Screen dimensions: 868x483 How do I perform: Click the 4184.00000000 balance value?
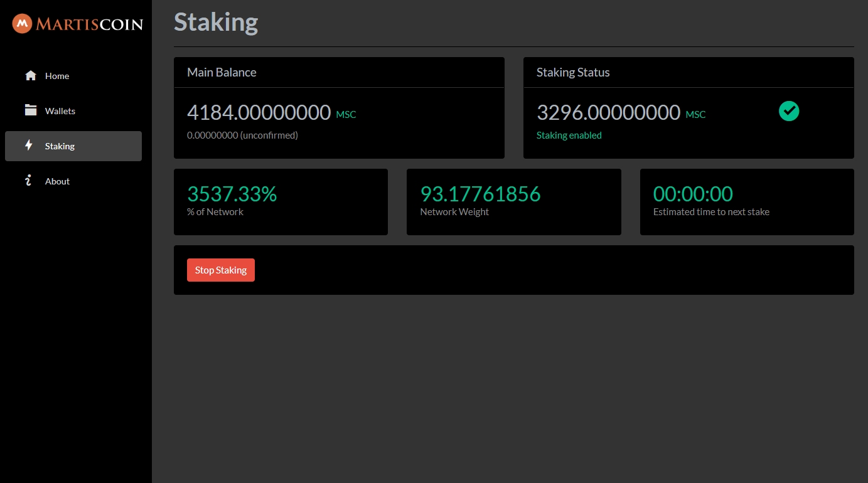pyautogui.click(x=259, y=112)
